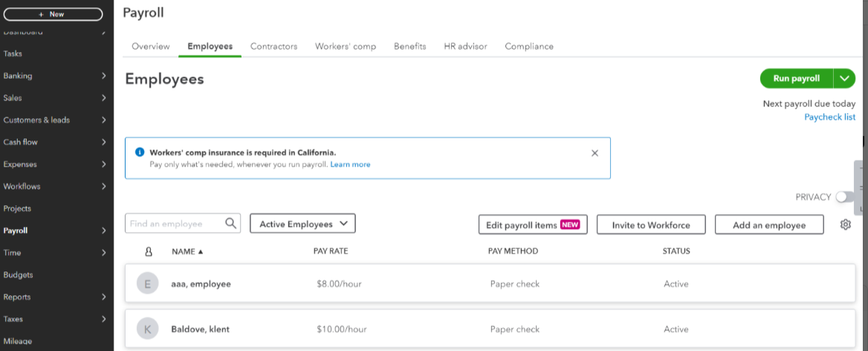Click the search magnifier icon

click(231, 223)
